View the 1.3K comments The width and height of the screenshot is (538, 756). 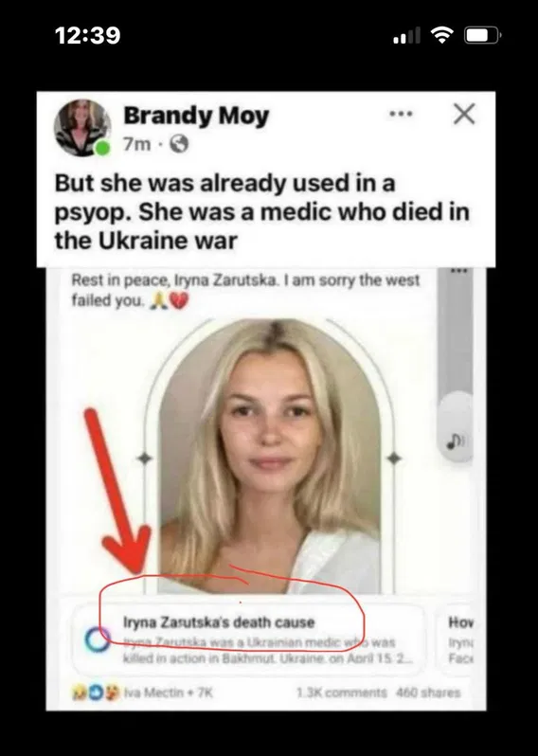pos(341,693)
